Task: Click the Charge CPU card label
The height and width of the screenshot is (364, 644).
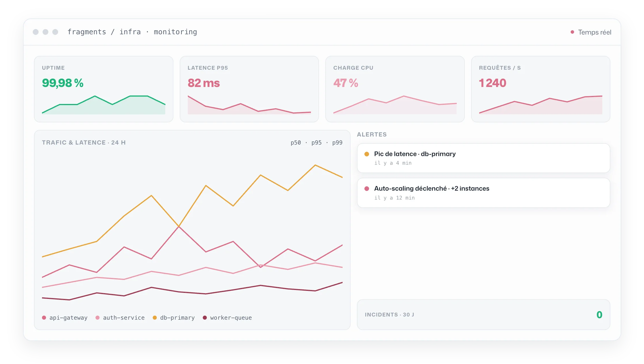Action: point(353,68)
